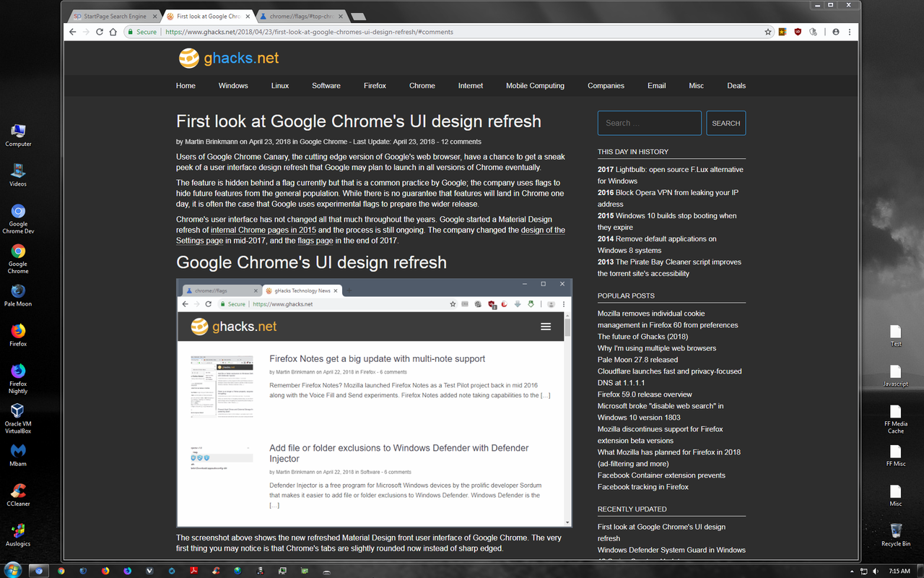Open the uBlock Origin extension icon
924x578 pixels.
click(798, 32)
